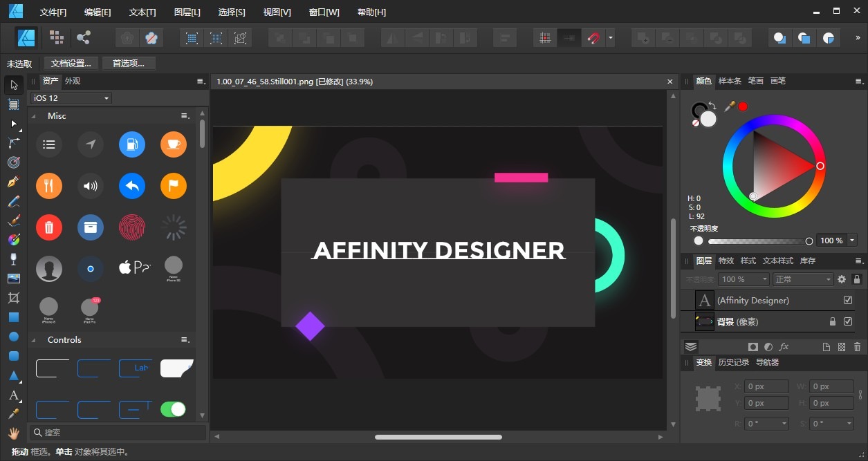Select the Artistic Text tool
The height and width of the screenshot is (461, 868).
click(14, 395)
